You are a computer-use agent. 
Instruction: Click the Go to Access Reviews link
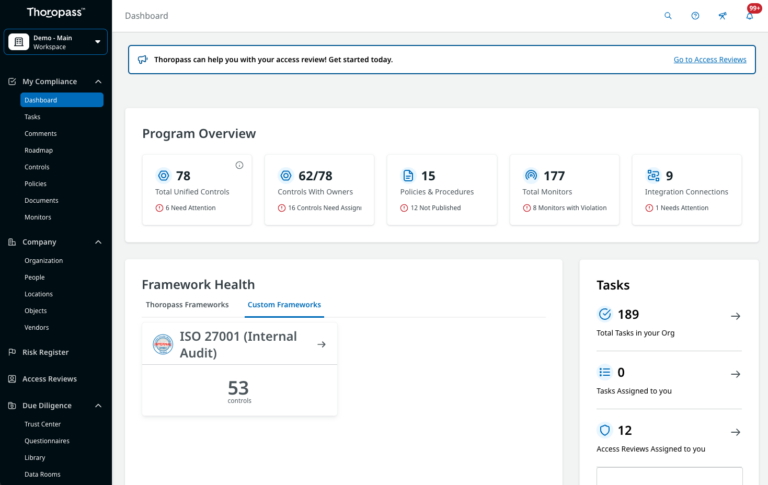[x=710, y=60]
